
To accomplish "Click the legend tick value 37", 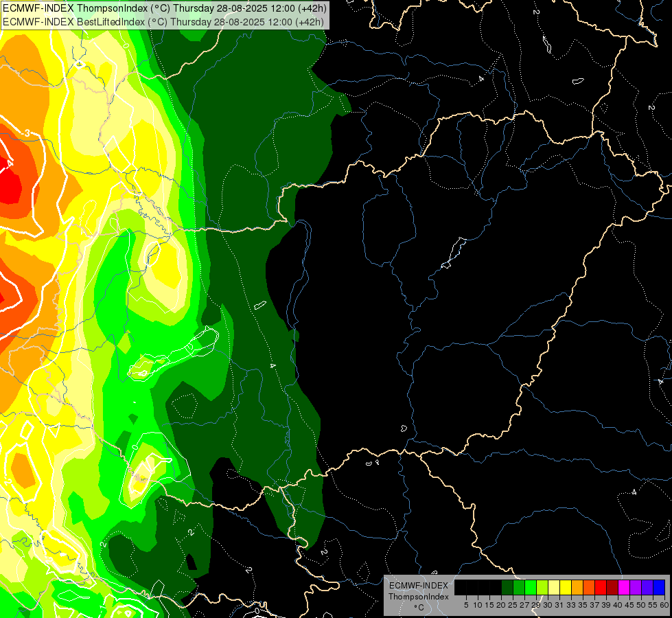I will click(595, 605).
